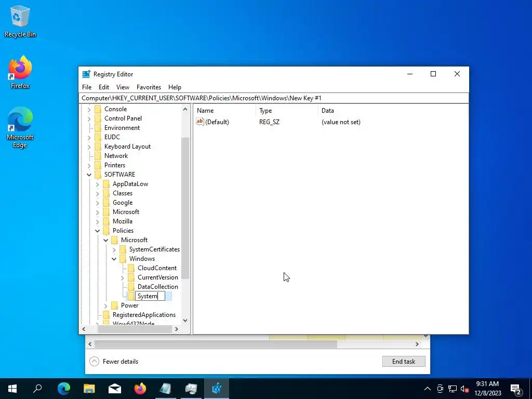
Task: Open Edge from the taskbar
Action: tap(64, 389)
